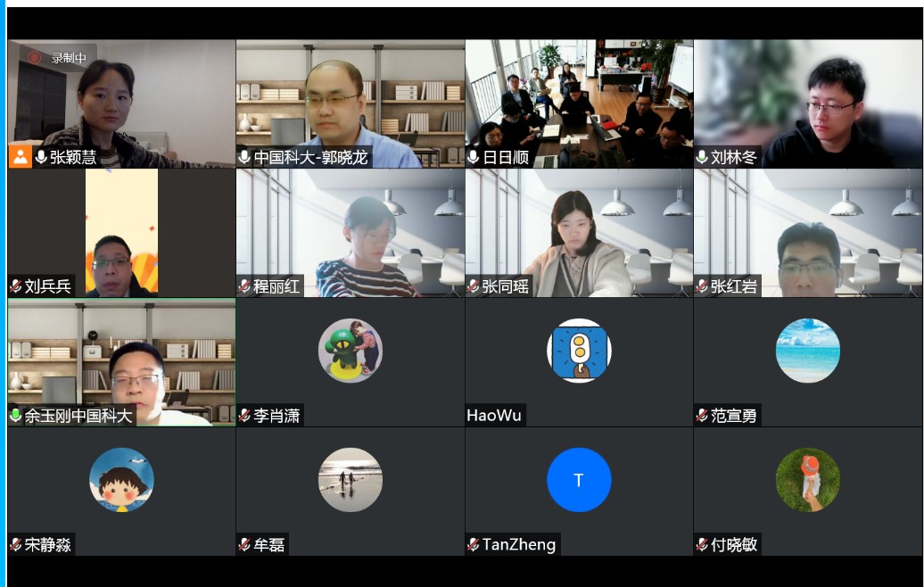Viewport: 924px width, 587px height.
Task: Click the name label 李肖潇
Action: [x=276, y=416]
